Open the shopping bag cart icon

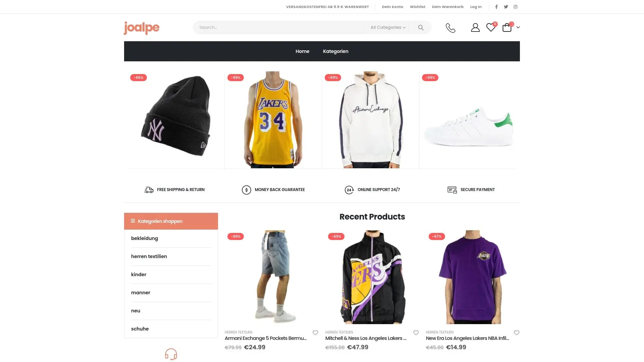pos(507,27)
